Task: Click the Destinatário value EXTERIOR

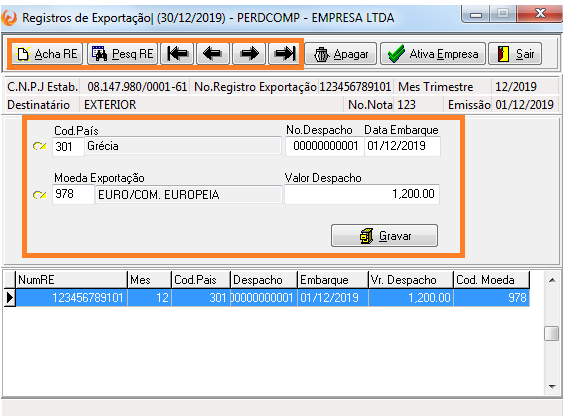Action: pos(110,105)
